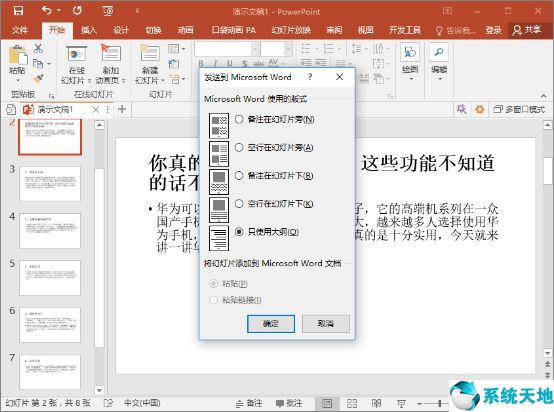Click the Reset slide icon
The width and height of the screenshot is (554, 412).
click(173, 64)
